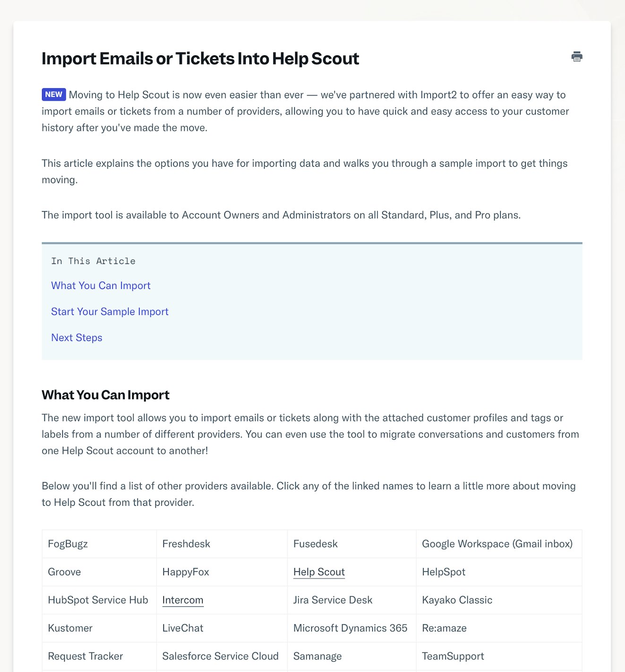Select the FogBugz table cell

click(x=68, y=544)
